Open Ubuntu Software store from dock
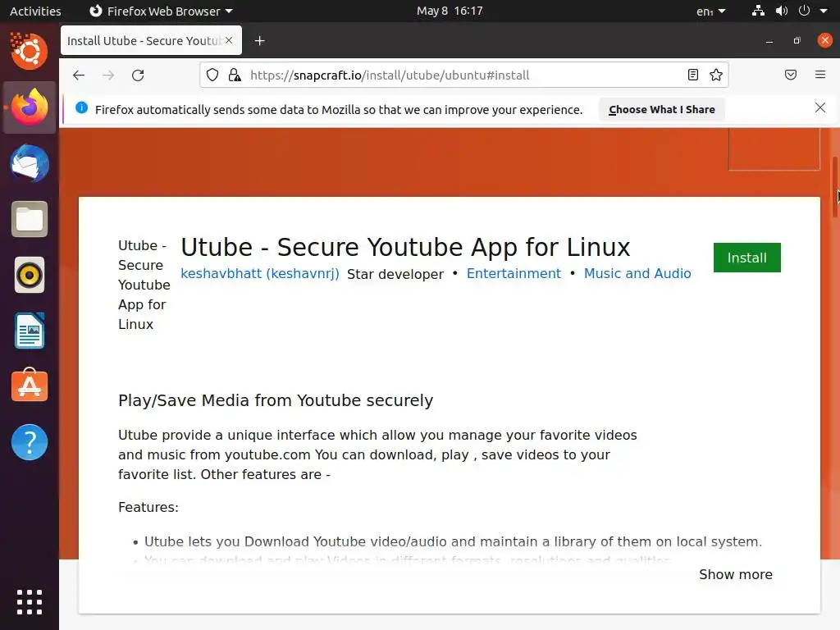Screen dimensions: 840x630 click(x=30, y=386)
